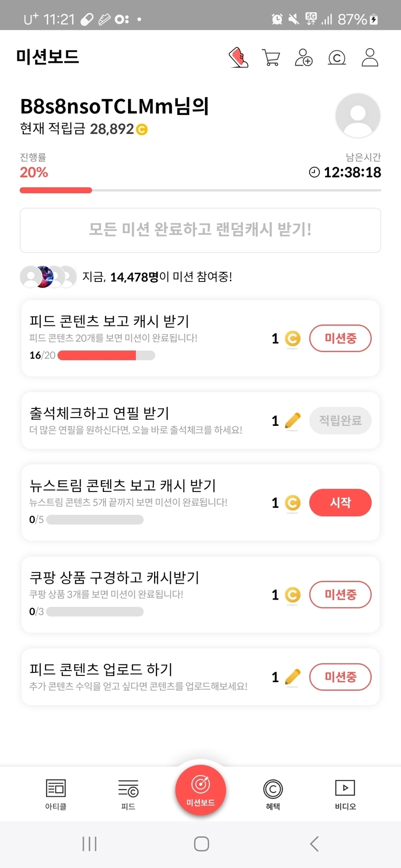This screenshot has width=401, height=868.
Task: Select the center 미션보드 tab button
Action: click(200, 790)
